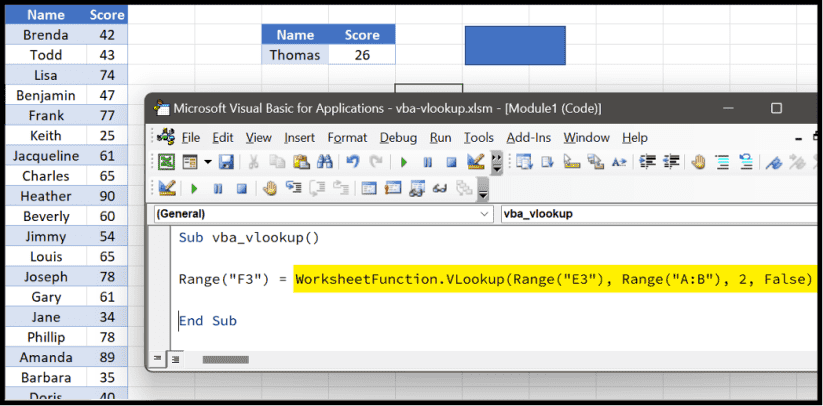Expand the (General) object dropdown
823x406 pixels.
(485, 213)
